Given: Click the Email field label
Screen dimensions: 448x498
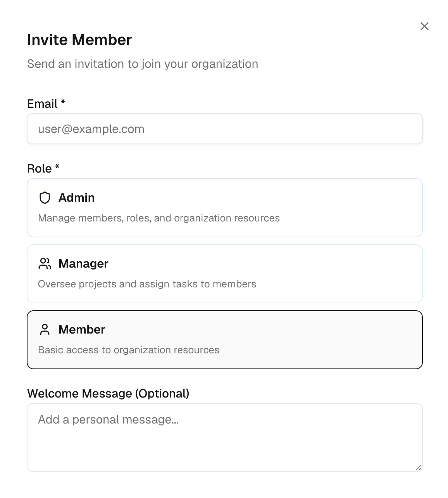Looking at the screenshot, I should (42, 104).
